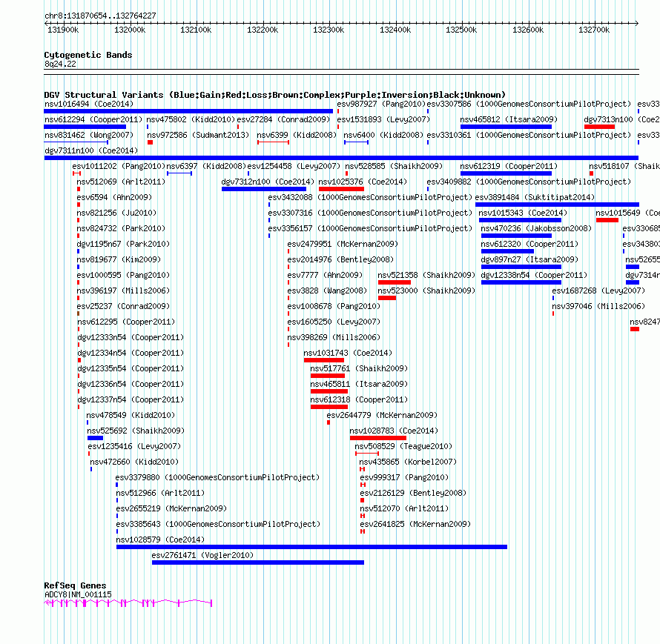Click esv1687268 (Levy2007) label
The width and height of the screenshot is (660, 644).
pyautogui.click(x=598, y=291)
